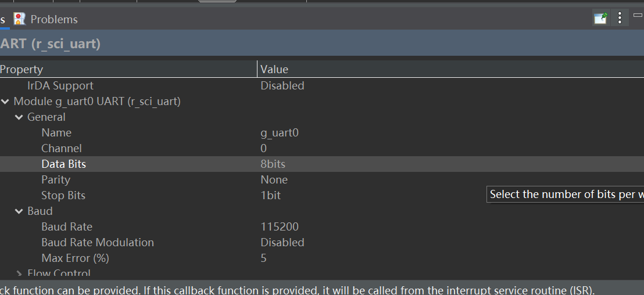644x295 pixels.
Task: Select the Baud Rate Modulation label
Action: pos(97,242)
